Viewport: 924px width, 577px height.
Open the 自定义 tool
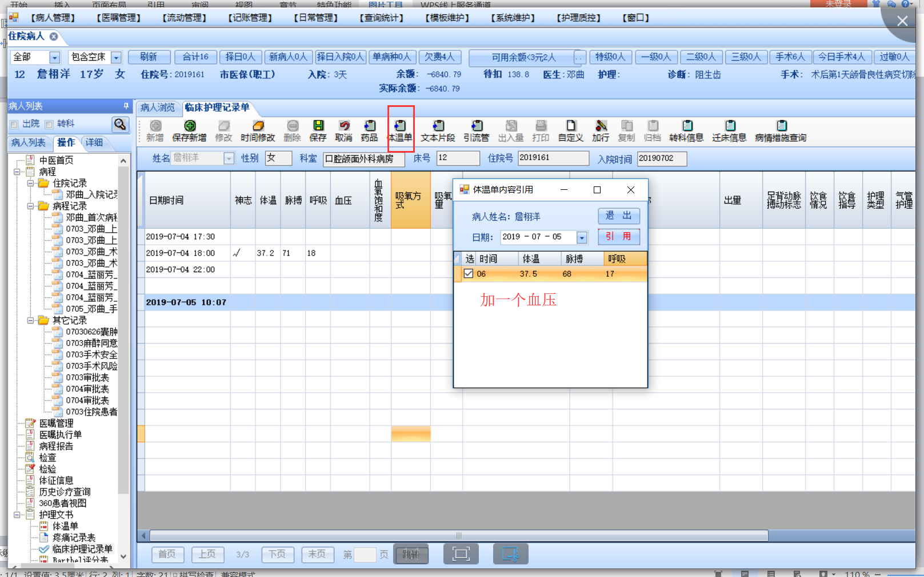click(x=570, y=130)
